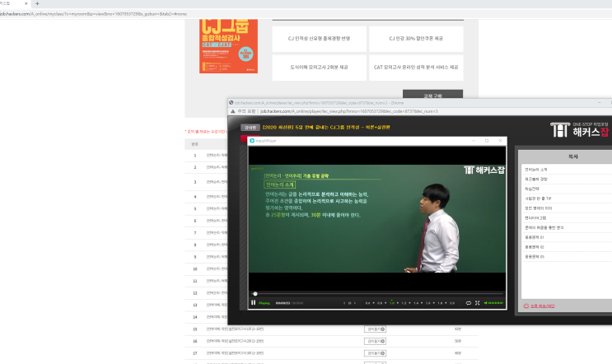Click '도식이해 모의고사 2회분 제공' box

(320, 67)
